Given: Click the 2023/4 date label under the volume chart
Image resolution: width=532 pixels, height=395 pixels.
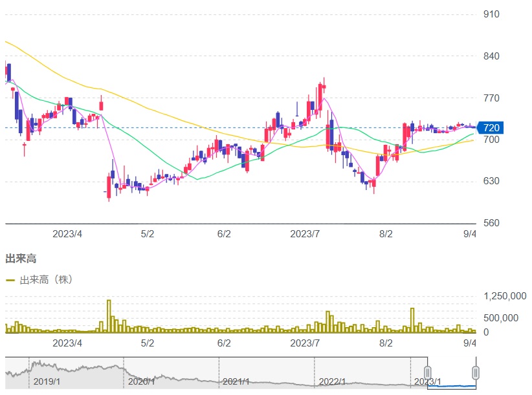Looking at the screenshot, I should 67,343.
